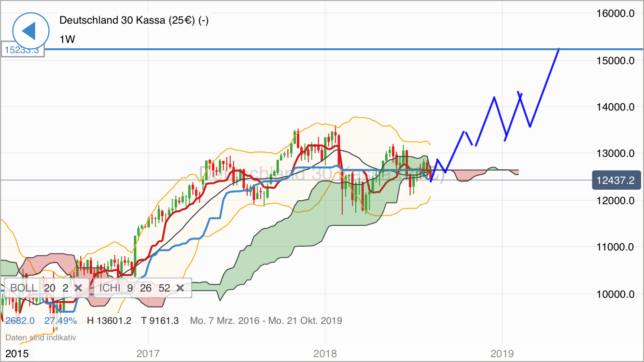Remove the BOLL indicator with its X icon
Viewport: 644px width, 362px height.
[x=79, y=288]
